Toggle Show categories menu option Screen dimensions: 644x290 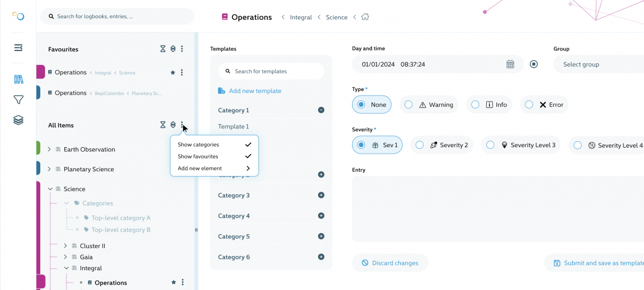point(214,144)
